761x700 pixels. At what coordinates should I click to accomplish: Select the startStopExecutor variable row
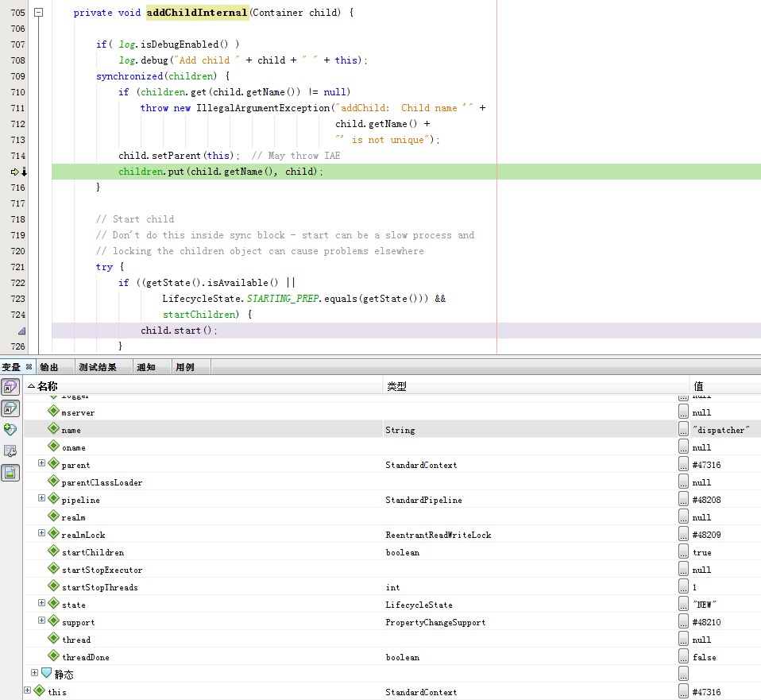392,570
